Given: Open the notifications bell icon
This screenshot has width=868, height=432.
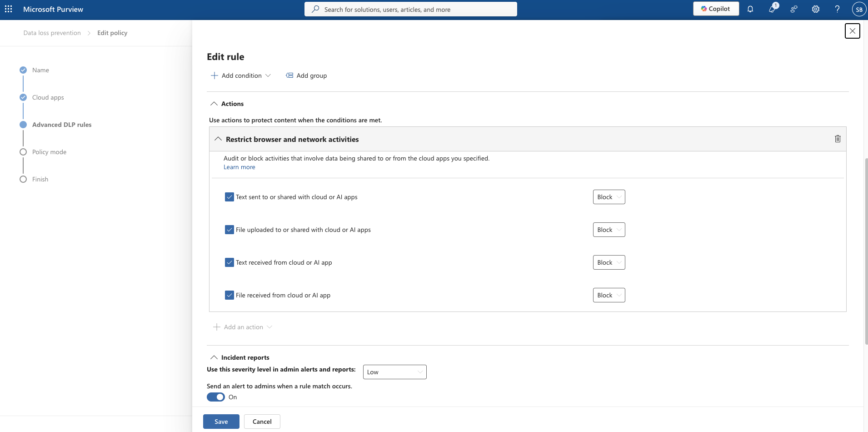Looking at the screenshot, I should 750,9.
